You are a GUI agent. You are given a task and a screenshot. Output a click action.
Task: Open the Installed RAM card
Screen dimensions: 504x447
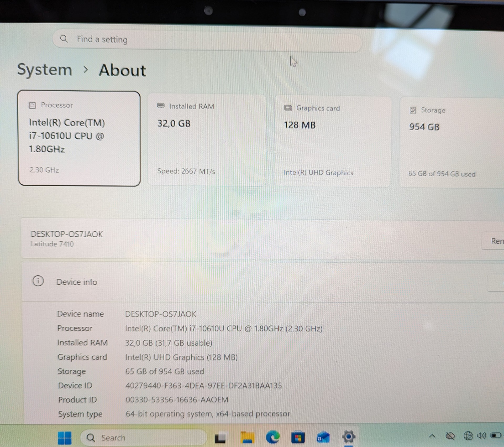(207, 140)
